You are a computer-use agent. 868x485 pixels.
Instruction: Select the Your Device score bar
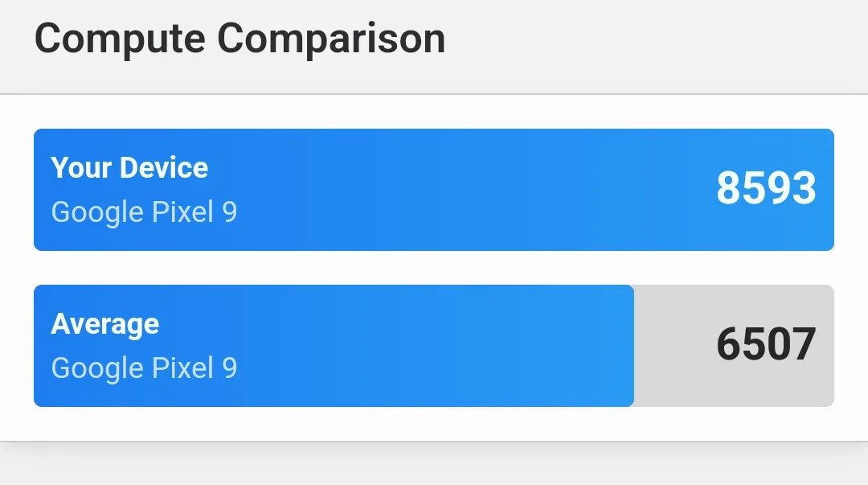(x=434, y=190)
